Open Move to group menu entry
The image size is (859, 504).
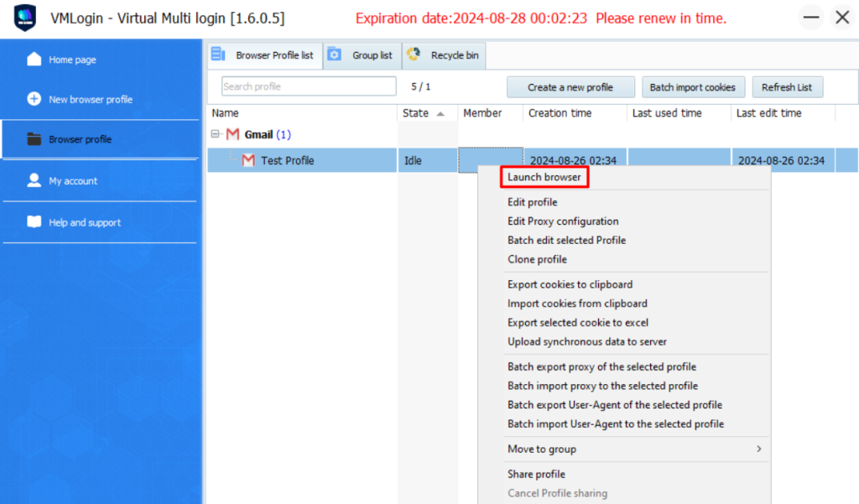click(542, 449)
